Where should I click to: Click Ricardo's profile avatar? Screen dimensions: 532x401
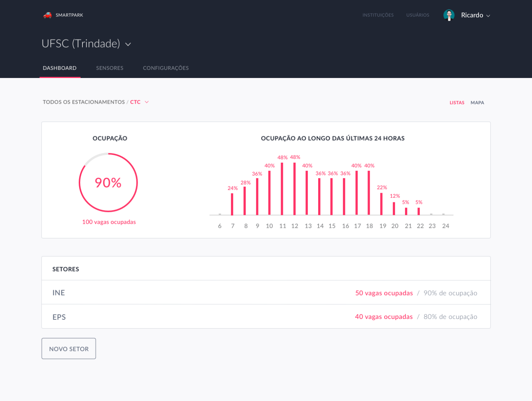pyautogui.click(x=449, y=15)
